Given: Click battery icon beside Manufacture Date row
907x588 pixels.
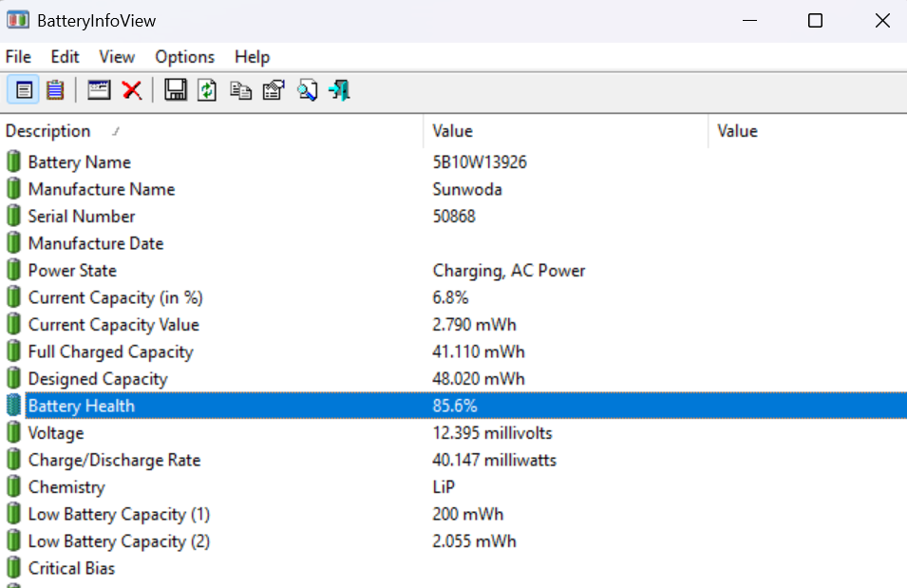Looking at the screenshot, I should click(13, 243).
